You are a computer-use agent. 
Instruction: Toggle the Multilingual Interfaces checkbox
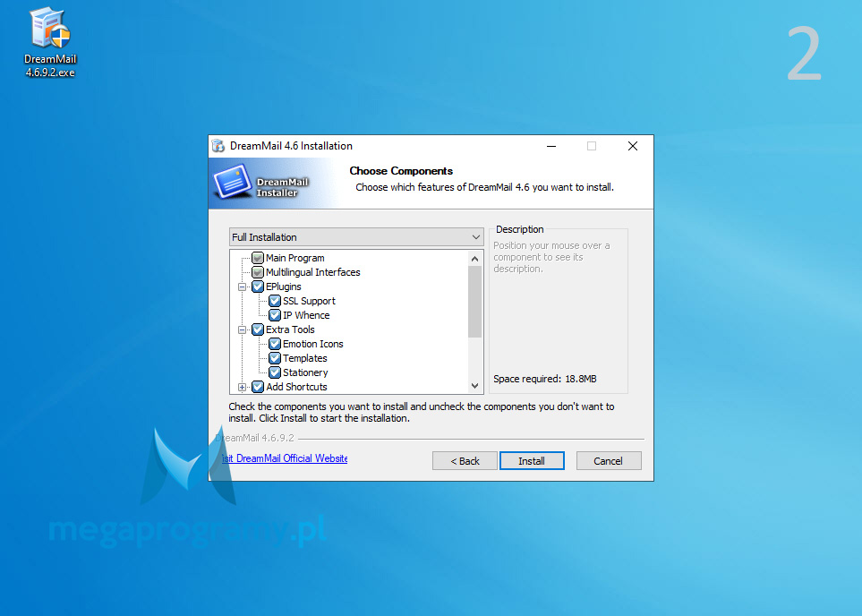258,272
